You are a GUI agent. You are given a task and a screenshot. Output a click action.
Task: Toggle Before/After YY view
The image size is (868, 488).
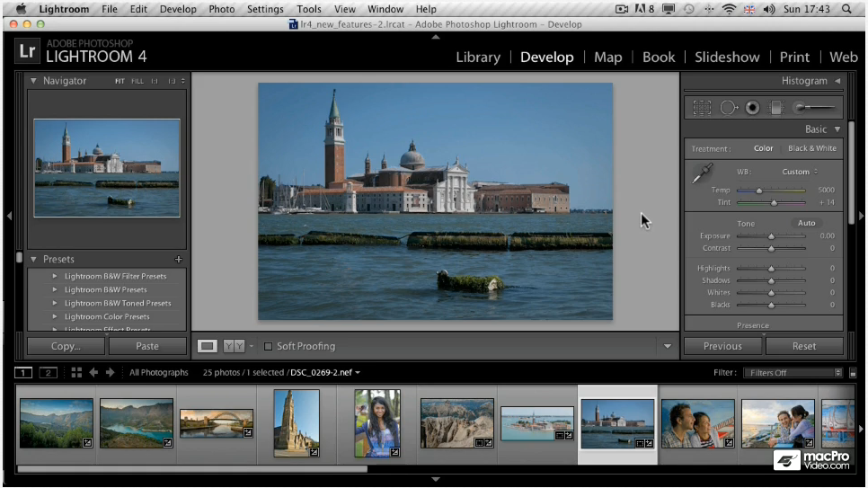point(234,346)
